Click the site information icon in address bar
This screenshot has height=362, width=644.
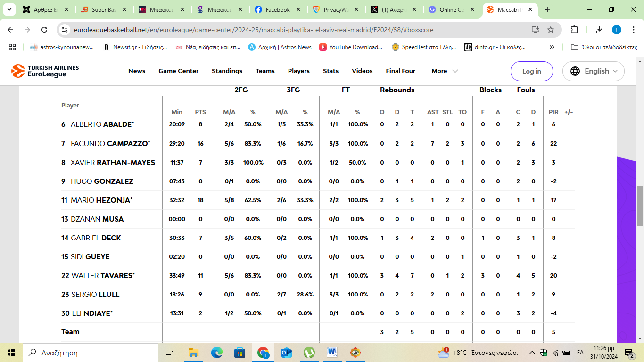[65, 30]
